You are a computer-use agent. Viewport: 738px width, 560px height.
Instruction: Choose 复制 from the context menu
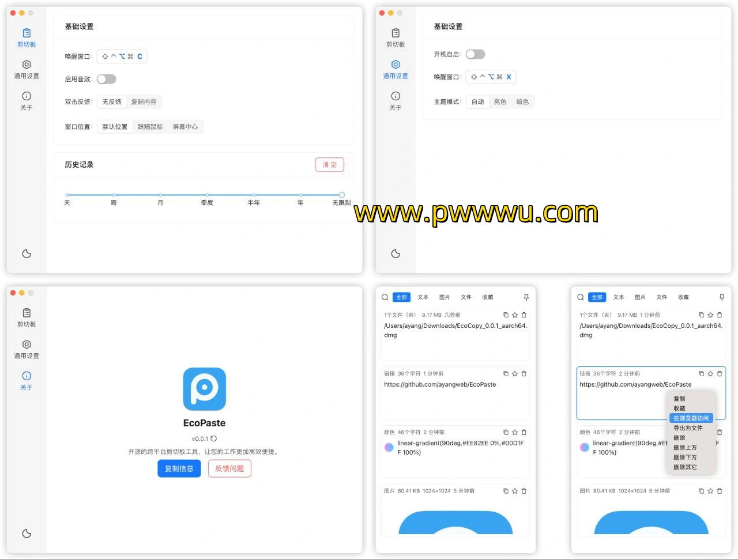tap(680, 399)
